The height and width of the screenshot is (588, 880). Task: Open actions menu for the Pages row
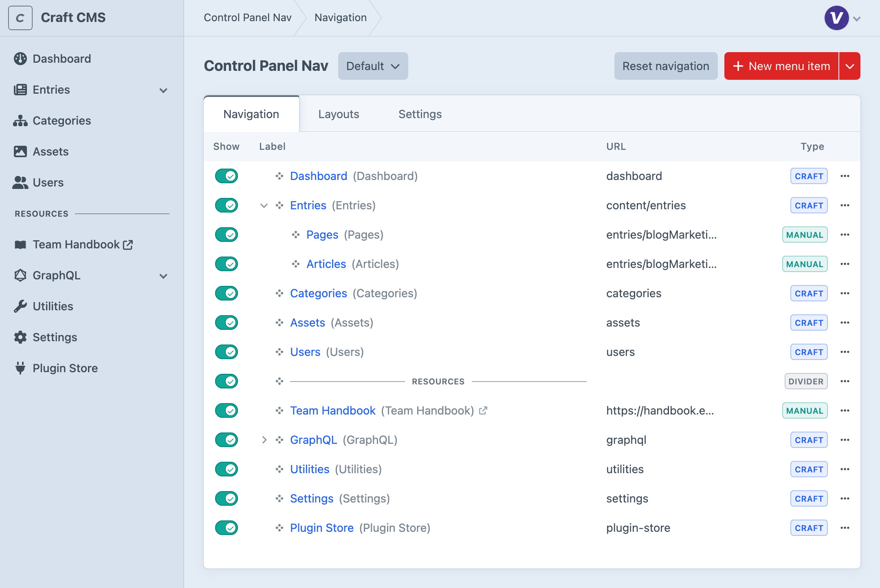(845, 235)
